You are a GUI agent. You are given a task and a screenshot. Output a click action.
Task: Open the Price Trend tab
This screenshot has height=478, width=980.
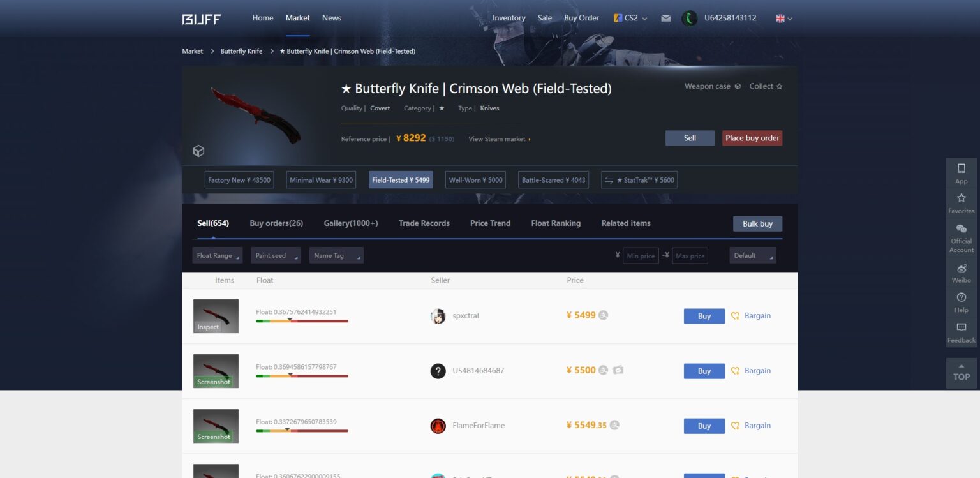click(x=490, y=223)
